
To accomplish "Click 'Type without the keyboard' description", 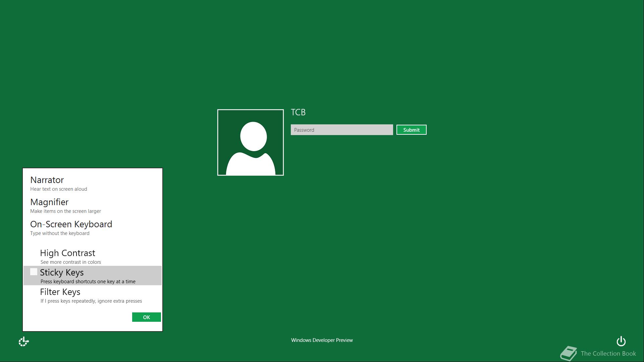I will tap(60, 233).
